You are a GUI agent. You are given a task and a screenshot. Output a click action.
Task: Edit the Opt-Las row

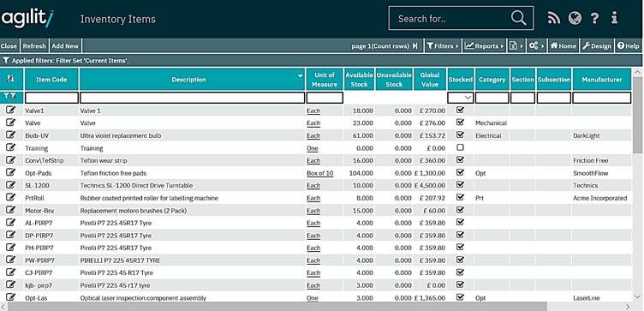coord(10,297)
